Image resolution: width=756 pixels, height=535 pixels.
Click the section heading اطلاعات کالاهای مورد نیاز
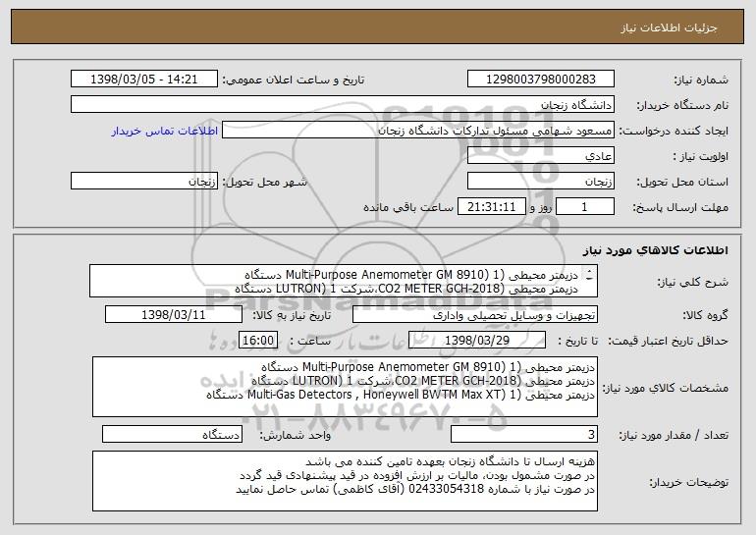(655, 250)
